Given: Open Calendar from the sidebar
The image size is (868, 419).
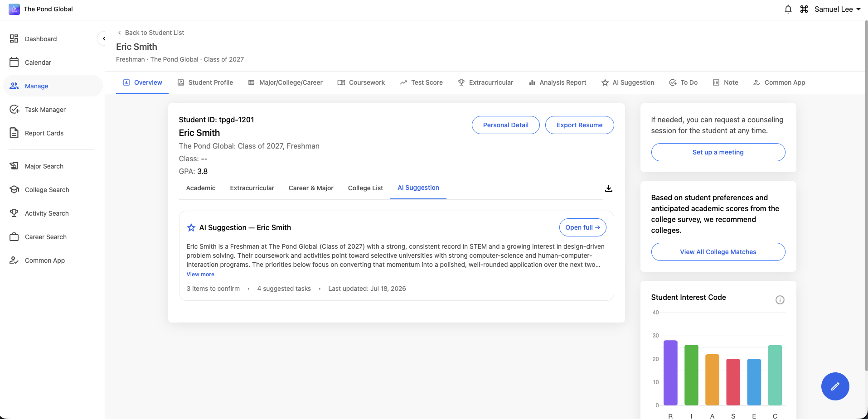Looking at the screenshot, I should point(53,63).
